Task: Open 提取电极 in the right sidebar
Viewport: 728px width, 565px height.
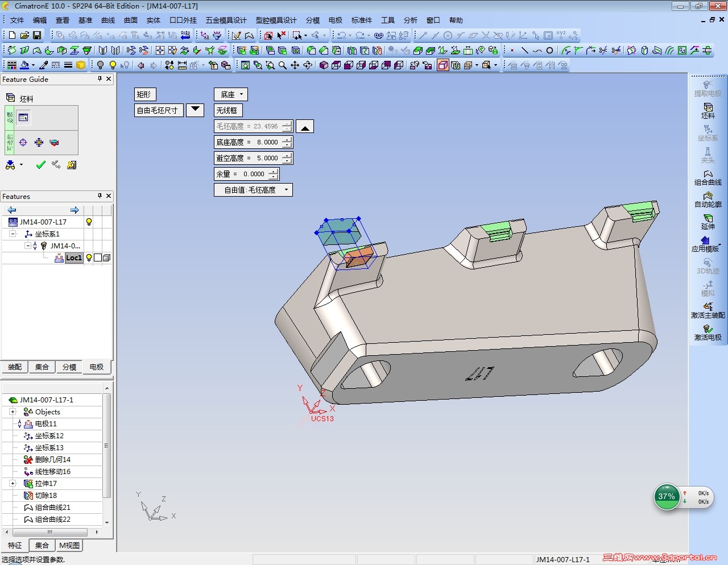Action: tap(708, 89)
